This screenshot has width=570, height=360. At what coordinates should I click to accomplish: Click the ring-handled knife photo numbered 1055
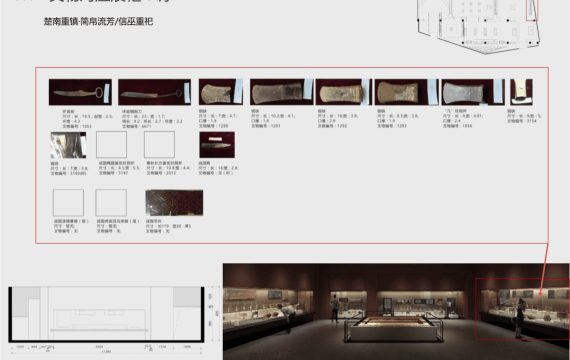80,92
